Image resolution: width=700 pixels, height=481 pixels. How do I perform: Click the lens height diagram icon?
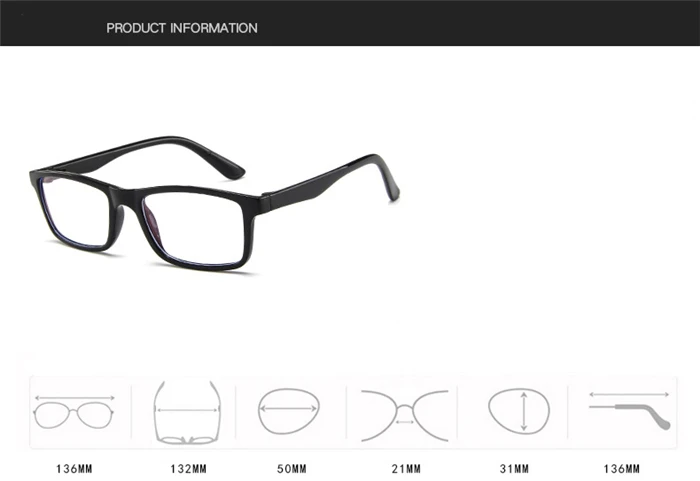coord(519,411)
